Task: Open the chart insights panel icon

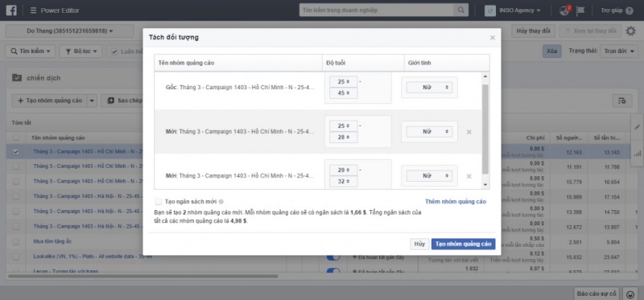Action: point(637,154)
